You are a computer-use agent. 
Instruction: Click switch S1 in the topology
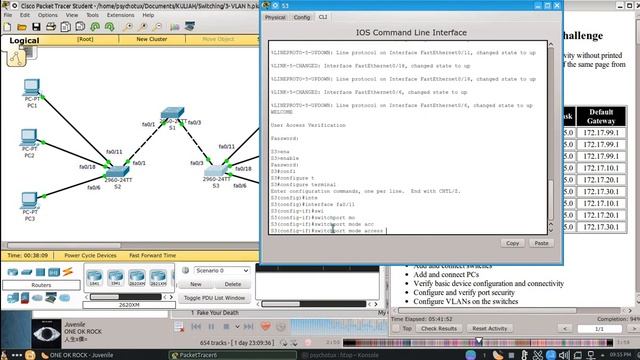[172, 113]
